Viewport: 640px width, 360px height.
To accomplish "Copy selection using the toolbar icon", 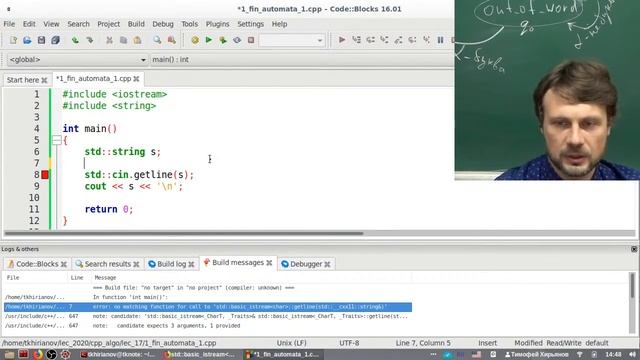I will point(123,40).
